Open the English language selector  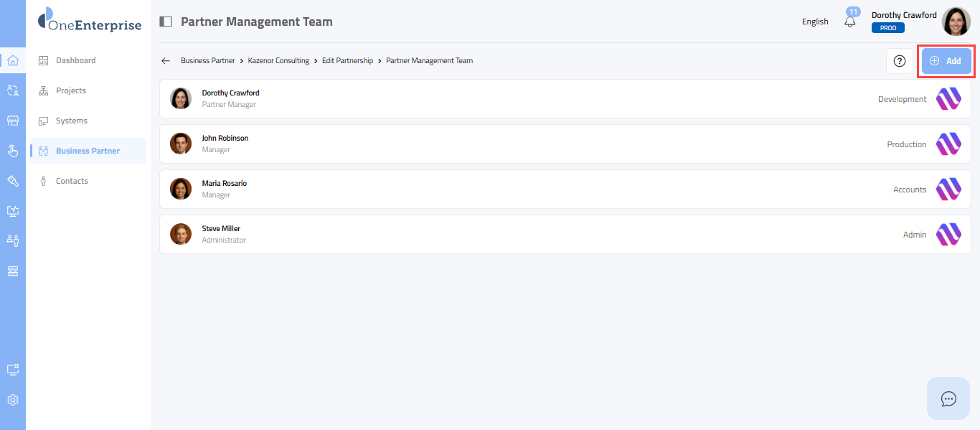click(815, 22)
